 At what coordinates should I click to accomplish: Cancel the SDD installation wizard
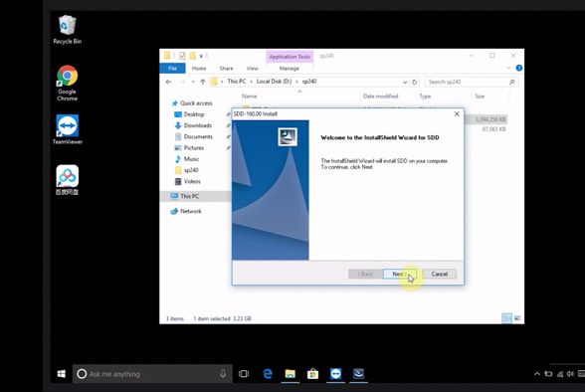coord(439,274)
